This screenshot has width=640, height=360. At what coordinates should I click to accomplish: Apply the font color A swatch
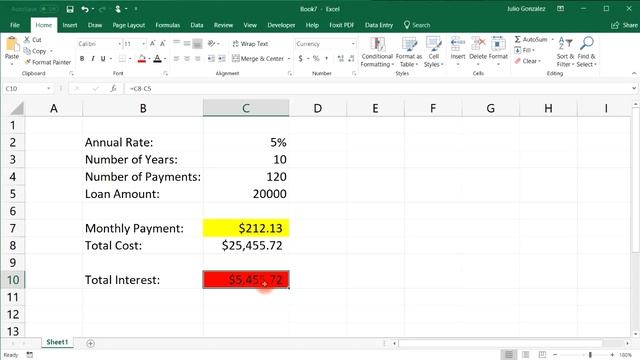click(158, 59)
